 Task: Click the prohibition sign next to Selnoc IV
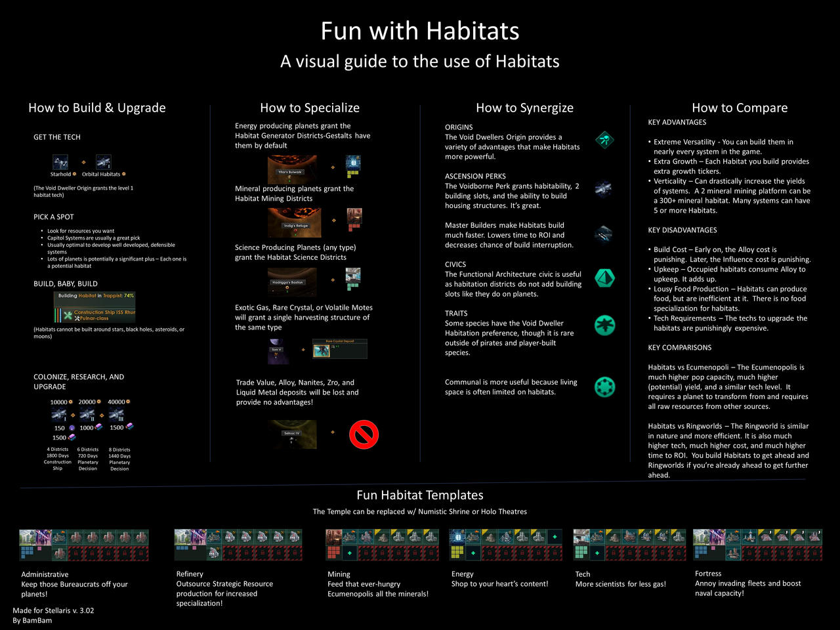(x=364, y=434)
